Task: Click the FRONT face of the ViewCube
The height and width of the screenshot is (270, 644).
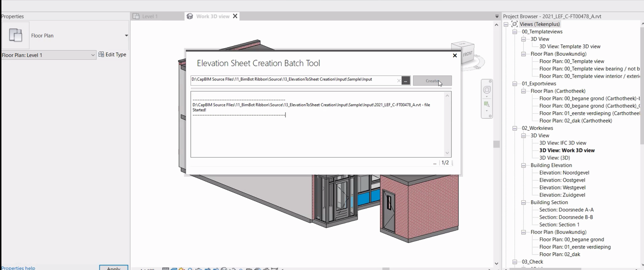Action: point(467,54)
